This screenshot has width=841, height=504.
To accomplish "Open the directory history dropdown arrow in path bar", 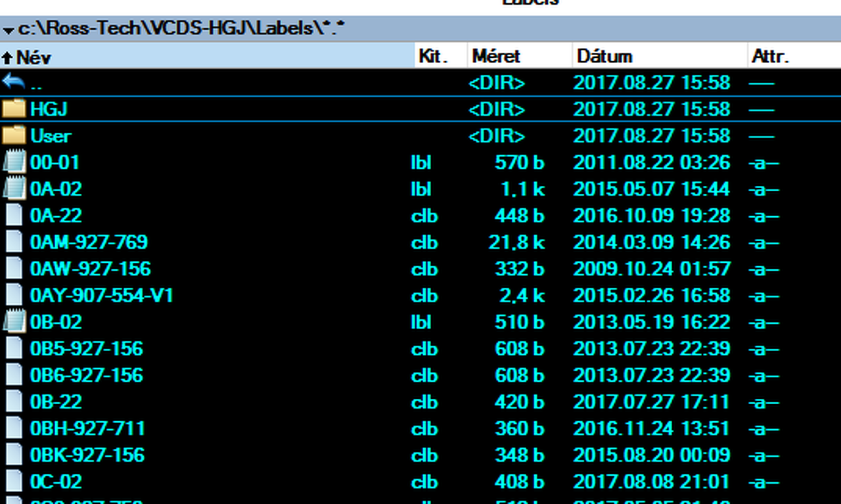I will pos(8,30).
